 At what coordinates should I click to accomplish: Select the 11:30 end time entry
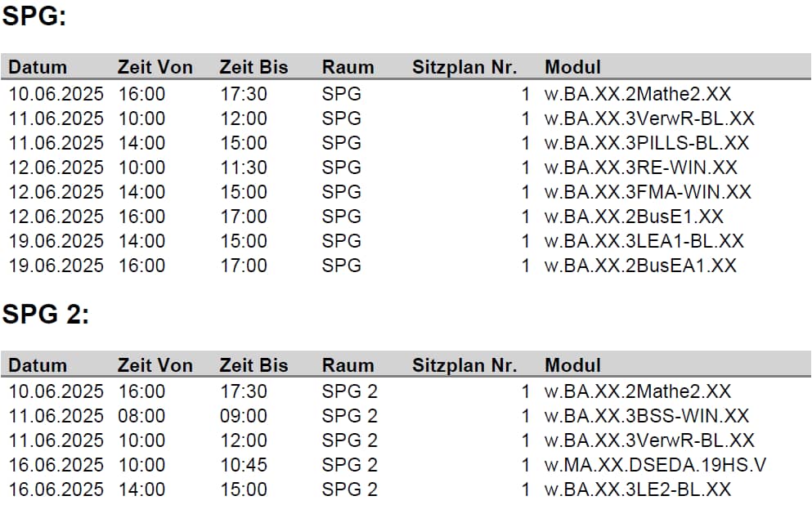[x=244, y=168]
